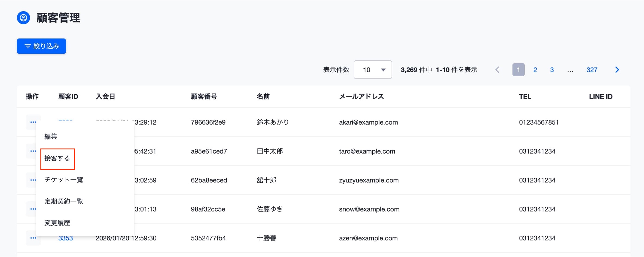Go to previous page arrow
The image size is (644, 257).
pos(497,70)
